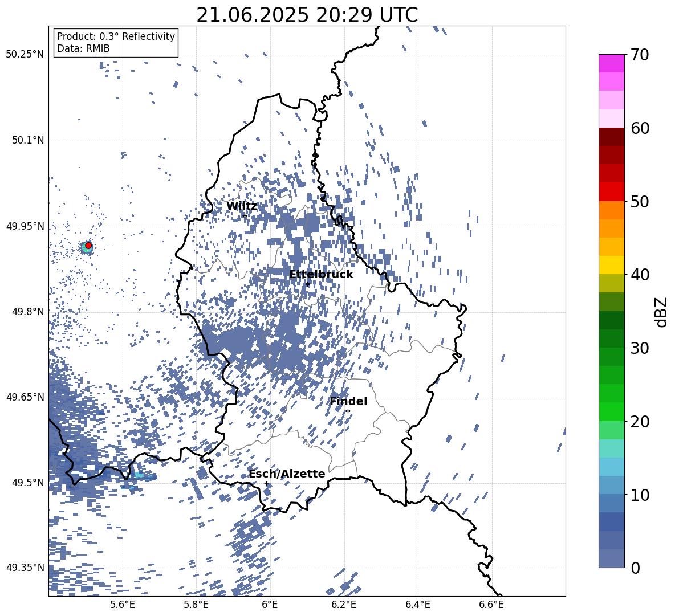Click the dBZ colorbar label
This screenshot has height=616, width=675.
point(662,312)
